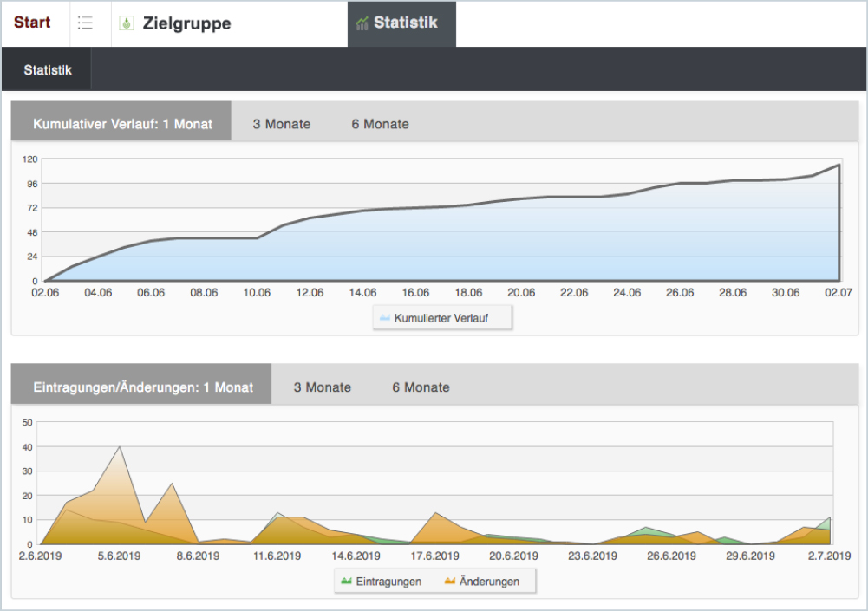
Task: Toggle the Änderungen series legend text
Action: pos(489,582)
